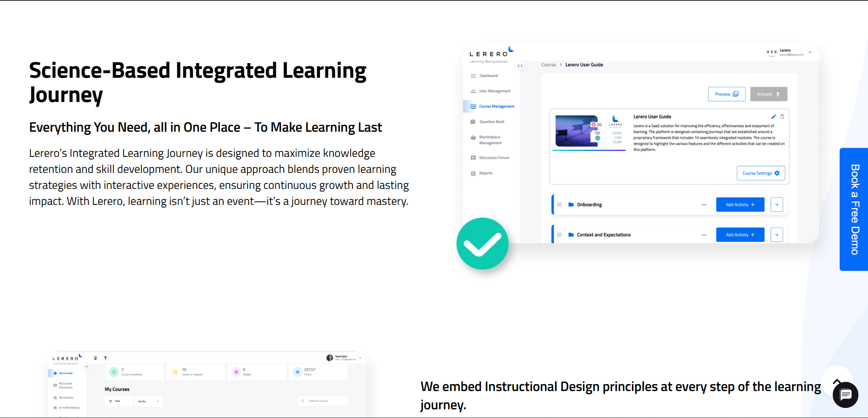Click the drag handle on the Onboarding row
Viewport: 868px width, 418px height.
(x=559, y=204)
